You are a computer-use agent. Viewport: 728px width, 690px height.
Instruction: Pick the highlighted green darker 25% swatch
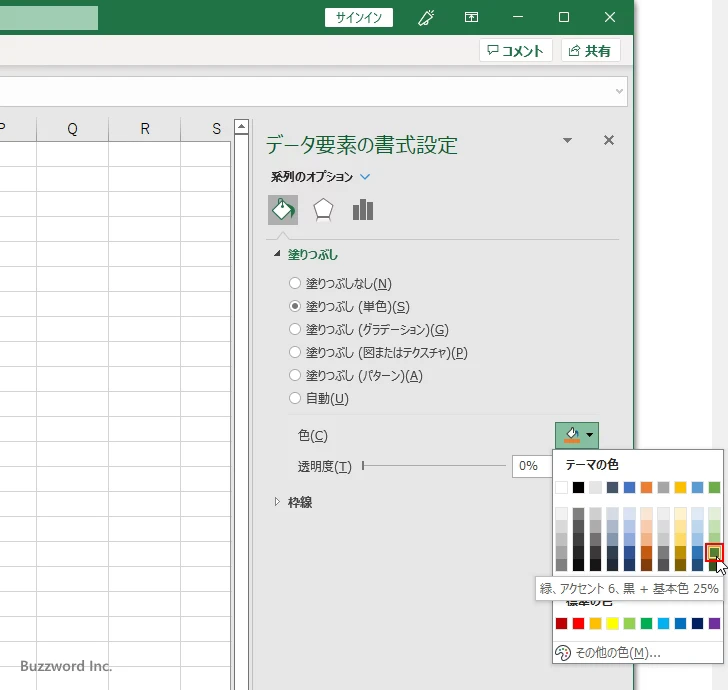[715, 552]
